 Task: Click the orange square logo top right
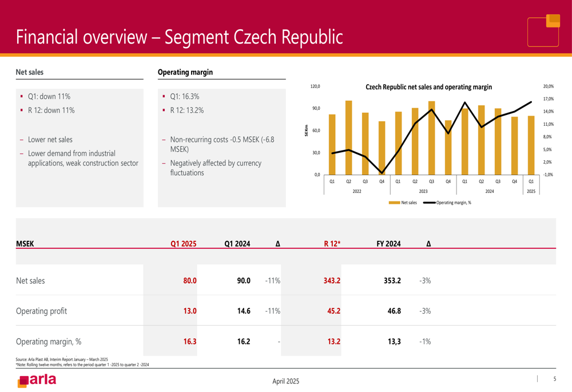(x=543, y=31)
